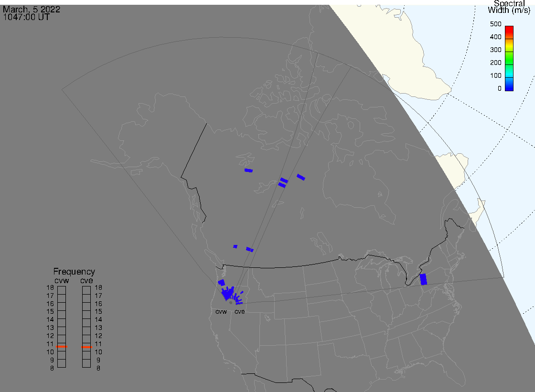Viewport: 535px width, 392px height.
Task: Click the "cvw" radar station label on map
Action: point(221,312)
